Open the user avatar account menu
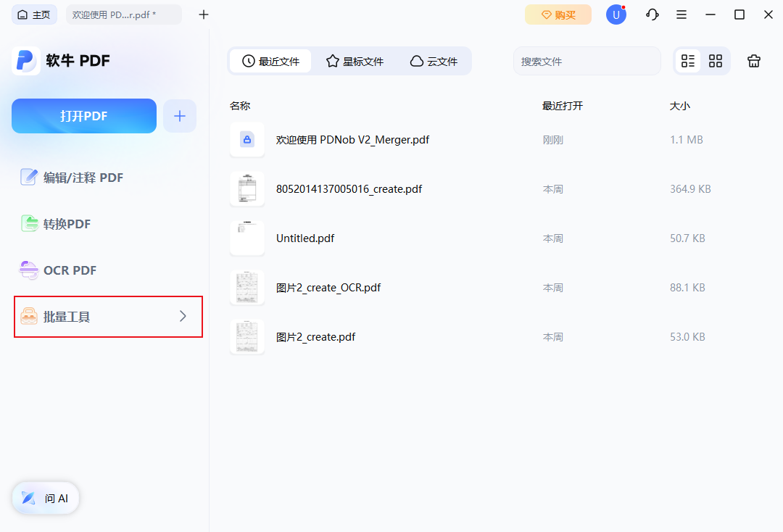783x532 pixels. click(616, 14)
